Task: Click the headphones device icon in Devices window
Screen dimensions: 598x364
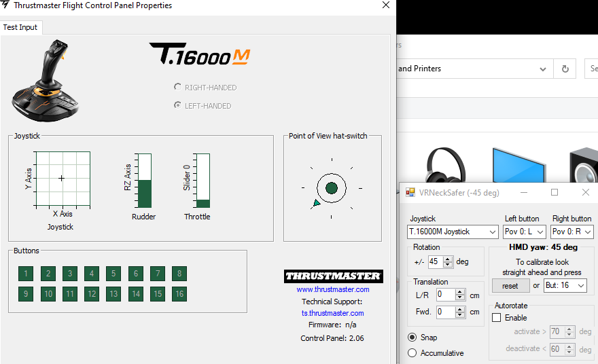Action: pos(445,164)
